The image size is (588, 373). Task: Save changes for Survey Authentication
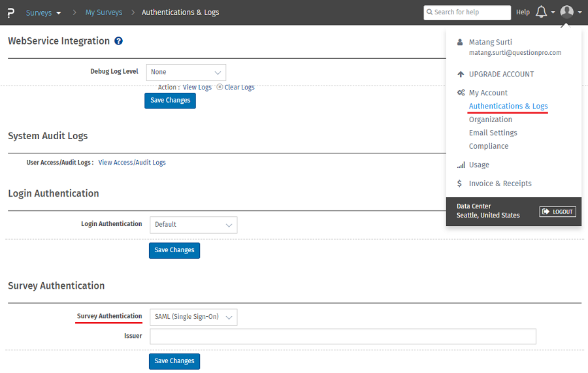coord(174,361)
